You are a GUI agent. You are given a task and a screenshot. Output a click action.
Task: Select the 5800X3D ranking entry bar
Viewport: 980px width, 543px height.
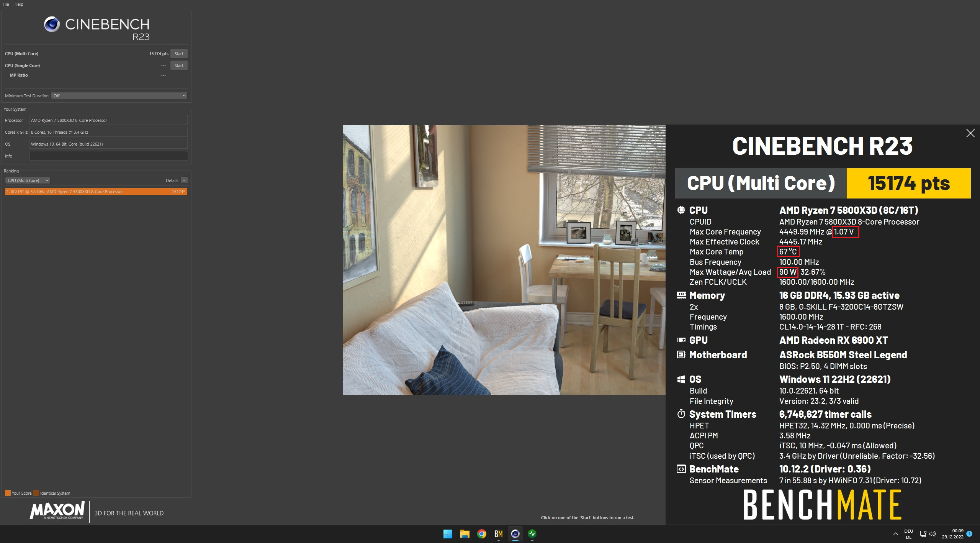96,192
